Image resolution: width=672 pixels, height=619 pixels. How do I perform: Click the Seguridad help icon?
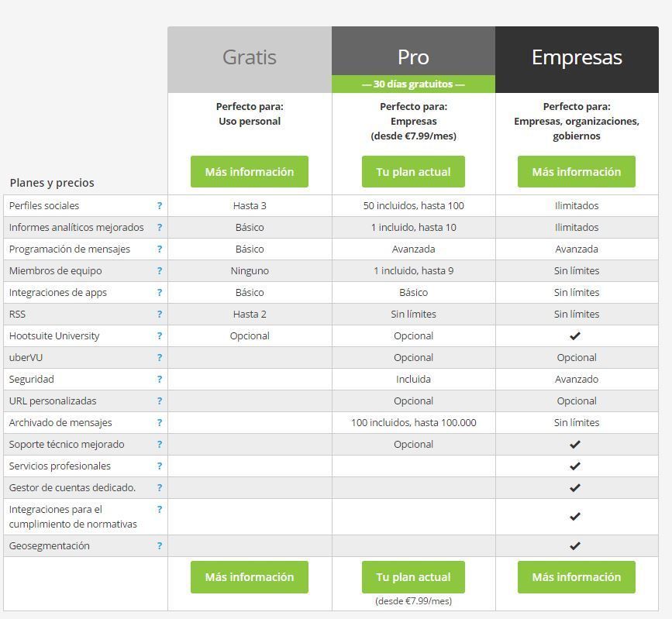(160, 379)
